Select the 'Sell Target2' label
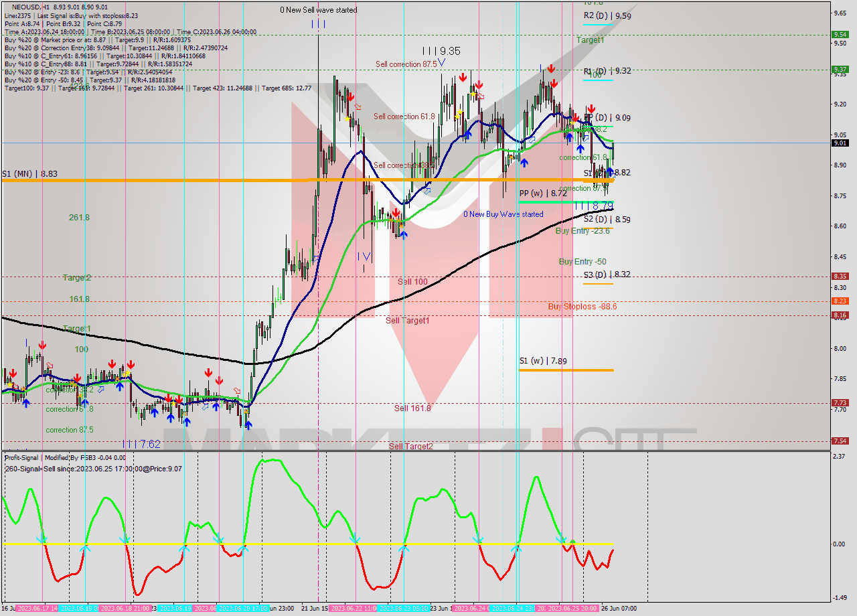Image resolution: width=857 pixels, height=616 pixels. pyautogui.click(x=411, y=446)
